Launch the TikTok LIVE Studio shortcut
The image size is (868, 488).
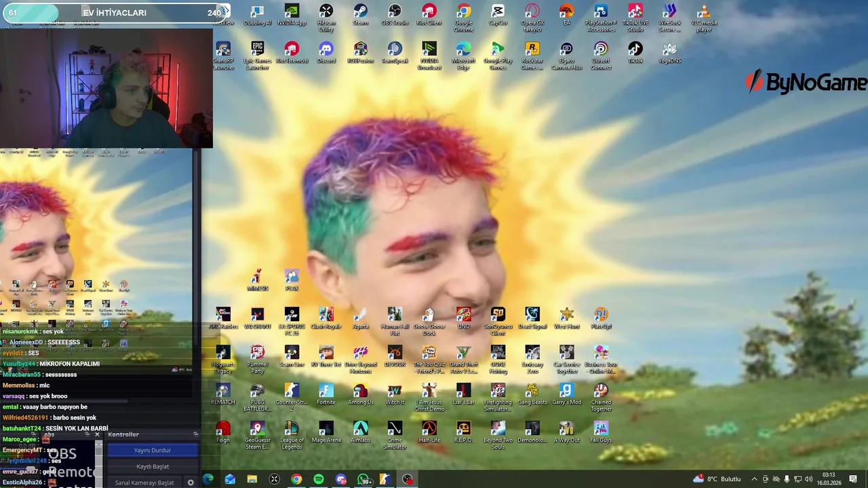tap(635, 18)
